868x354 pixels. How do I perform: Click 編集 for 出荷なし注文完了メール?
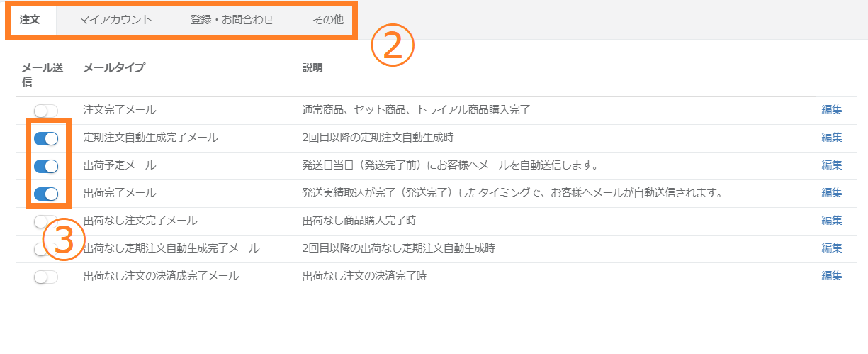coord(832,221)
